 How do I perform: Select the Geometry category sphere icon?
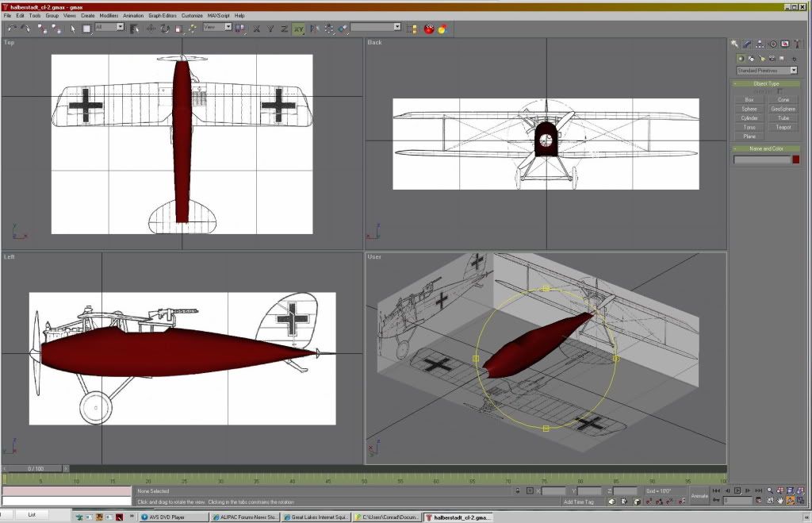click(741, 59)
